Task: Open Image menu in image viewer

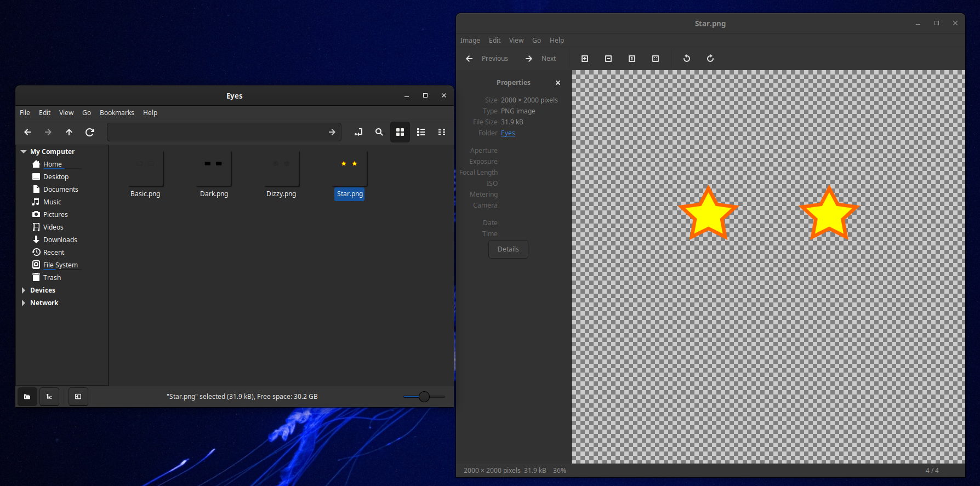Action: 470,41
